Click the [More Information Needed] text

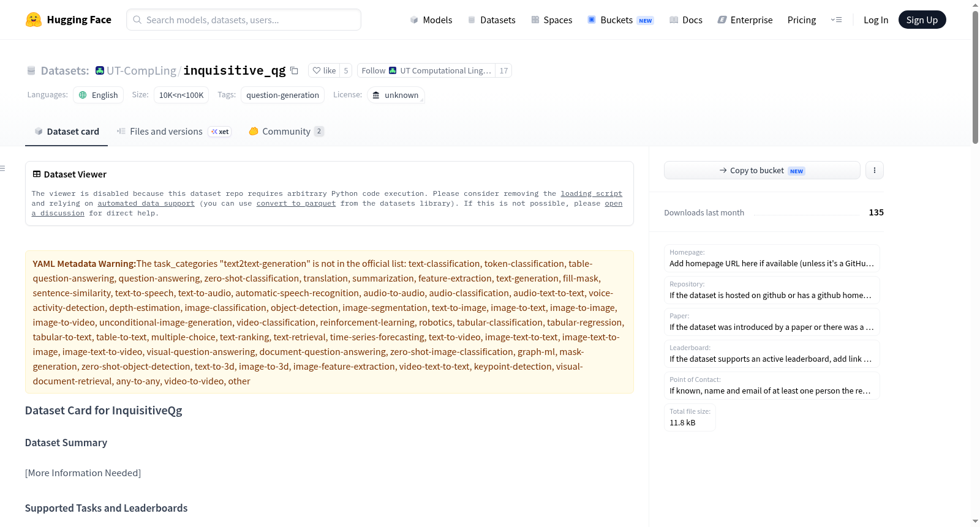tap(83, 473)
